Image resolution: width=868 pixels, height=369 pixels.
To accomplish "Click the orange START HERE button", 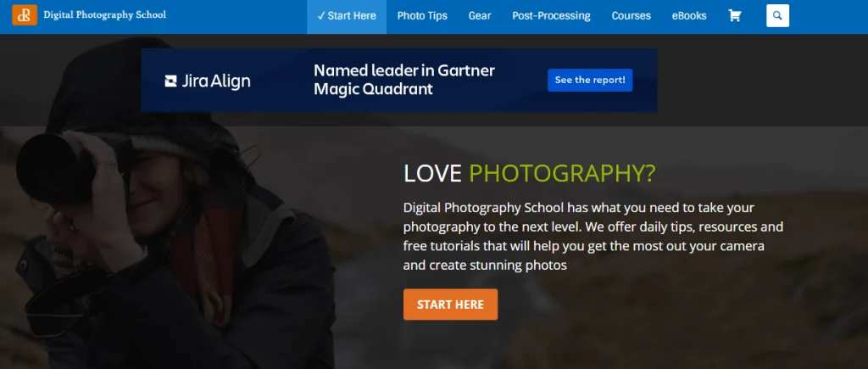I will (x=450, y=305).
